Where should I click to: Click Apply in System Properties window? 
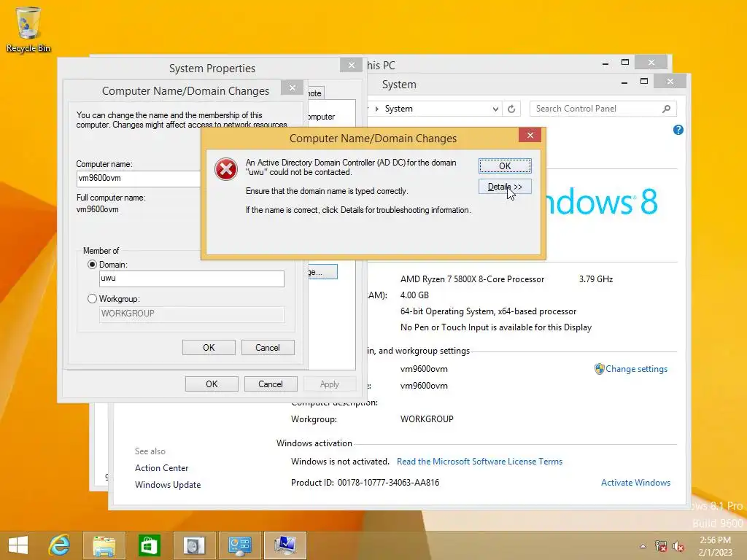click(x=330, y=384)
